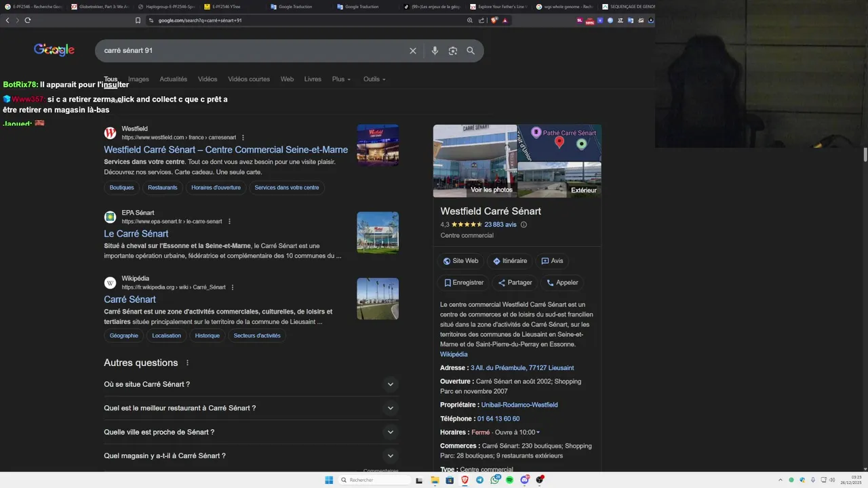Open File Explorer from the taskbar
Image resolution: width=868 pixels, height=488 pixels.
tap(435, 480)
